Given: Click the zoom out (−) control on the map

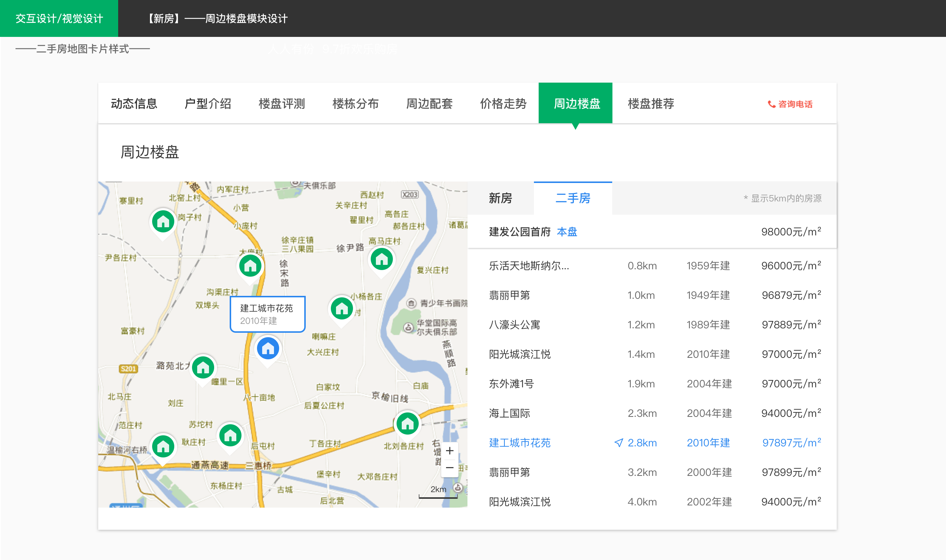Looking at the screenshot, I should [x=449, y=467].
